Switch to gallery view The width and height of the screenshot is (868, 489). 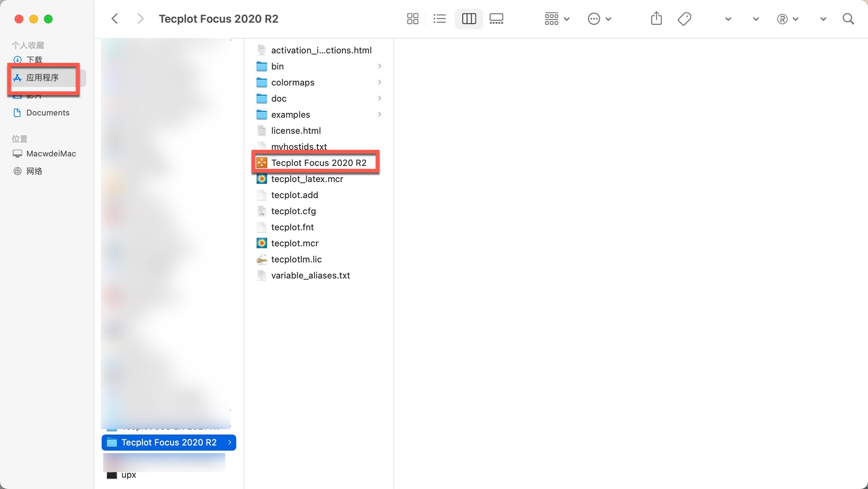[x=496, y=19]
